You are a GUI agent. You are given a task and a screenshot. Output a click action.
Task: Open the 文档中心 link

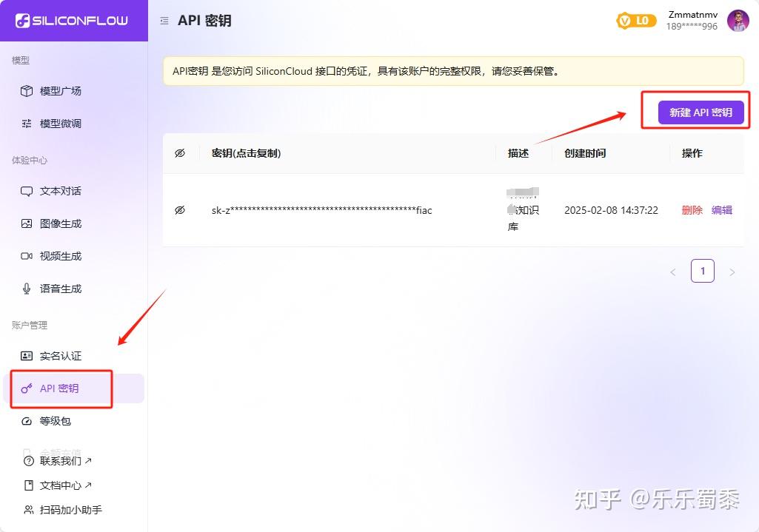point(65,485)
